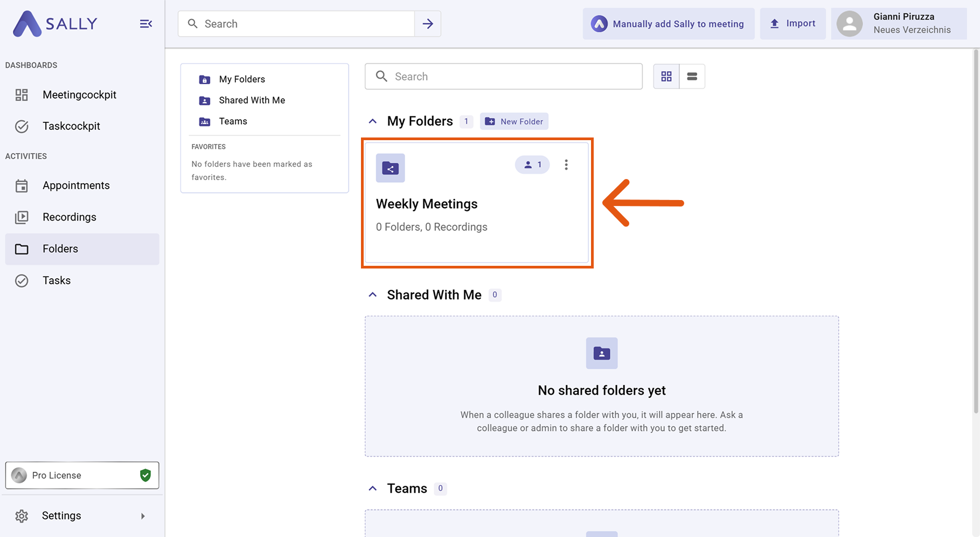The height and width of the screenshot is (537, 980).
Task: Collapse the Shared With Me section
Action: point(372,295)
